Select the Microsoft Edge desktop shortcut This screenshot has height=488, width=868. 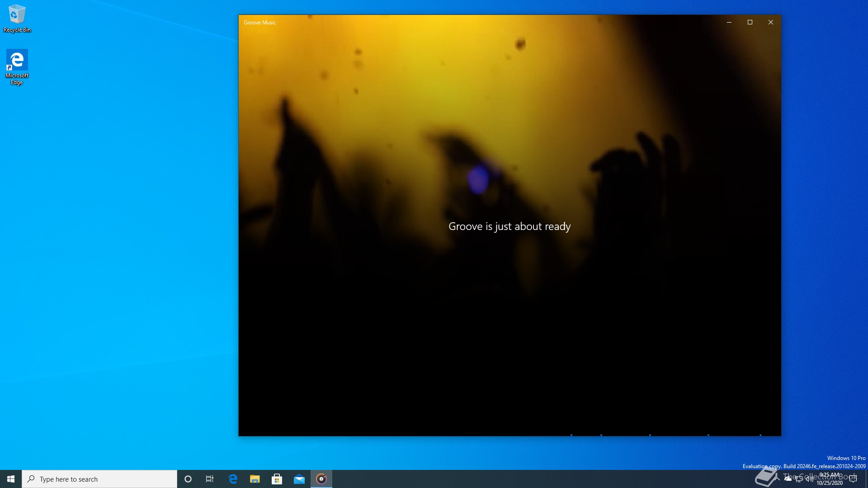coord(17,67)
